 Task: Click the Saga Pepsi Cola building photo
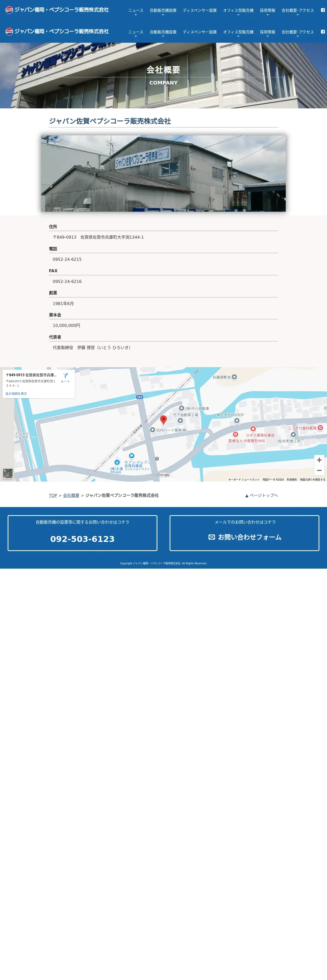[163, 174]
